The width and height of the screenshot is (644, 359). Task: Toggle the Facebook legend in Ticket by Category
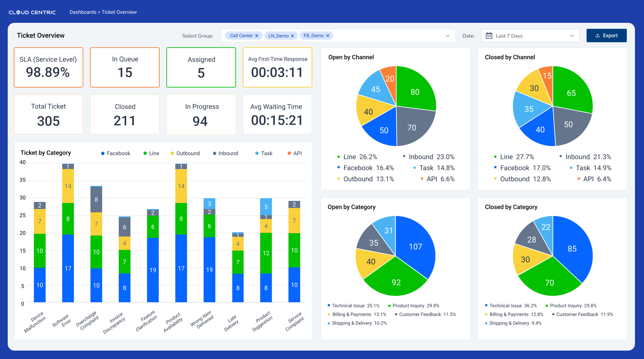point(116,153)
